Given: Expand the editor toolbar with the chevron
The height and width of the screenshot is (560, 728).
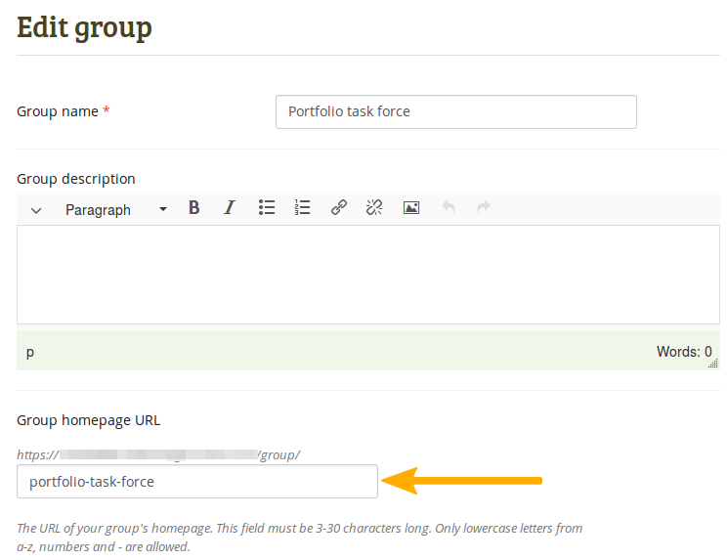Looking at the screenshot, I should 36,209.
